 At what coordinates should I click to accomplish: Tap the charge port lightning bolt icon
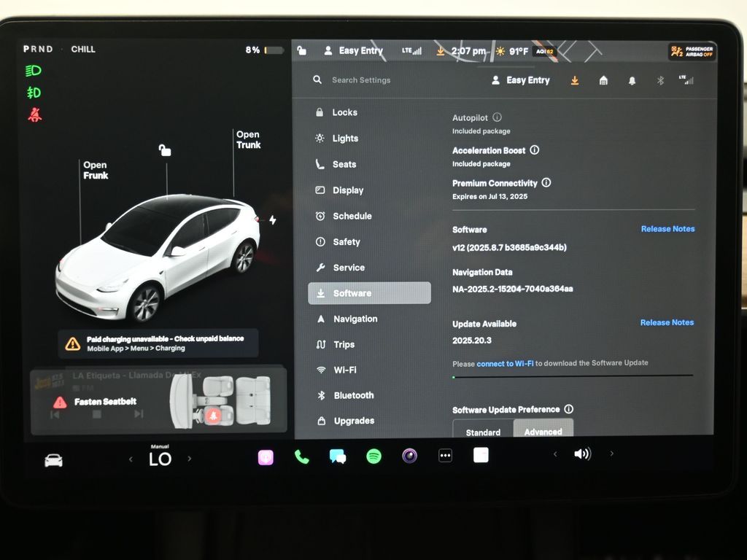273,219
